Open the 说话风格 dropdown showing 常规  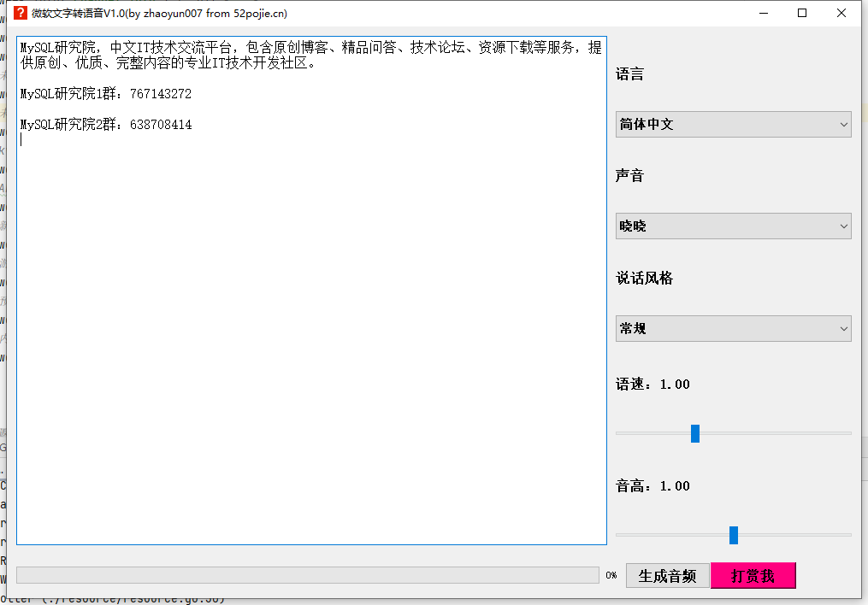[x=733, y=328]
